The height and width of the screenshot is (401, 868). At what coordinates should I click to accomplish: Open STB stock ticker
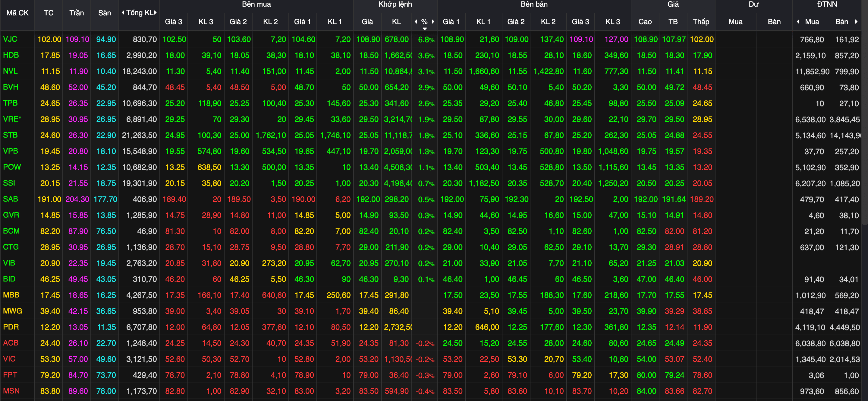pyautogui.click(x=10, y=135)
